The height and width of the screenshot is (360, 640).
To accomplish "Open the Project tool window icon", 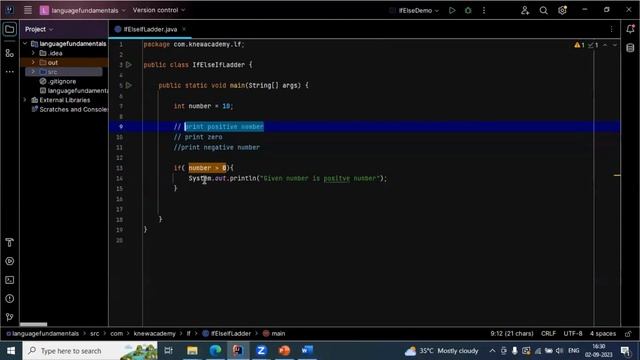I will click(x=9, y=29).
